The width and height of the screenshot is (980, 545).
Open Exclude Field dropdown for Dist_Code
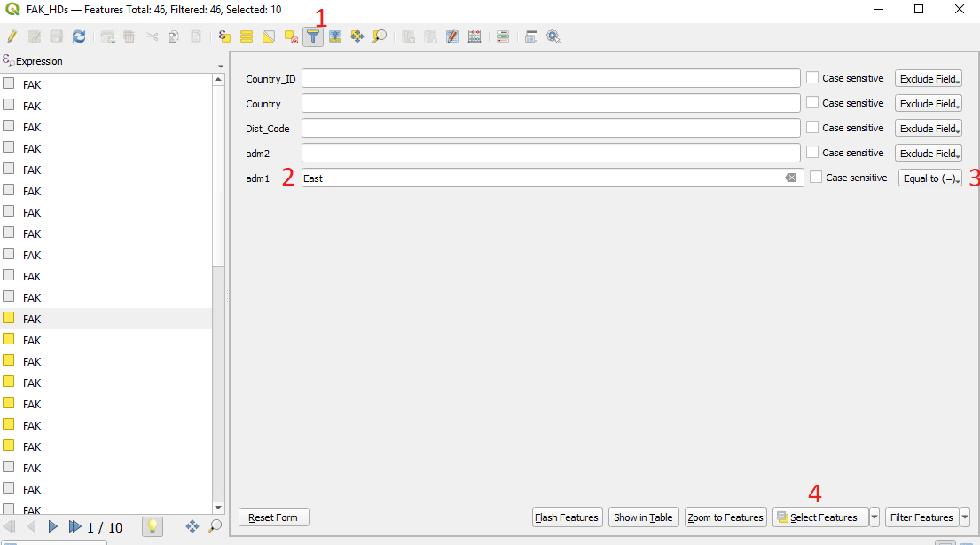click(929, 129)
